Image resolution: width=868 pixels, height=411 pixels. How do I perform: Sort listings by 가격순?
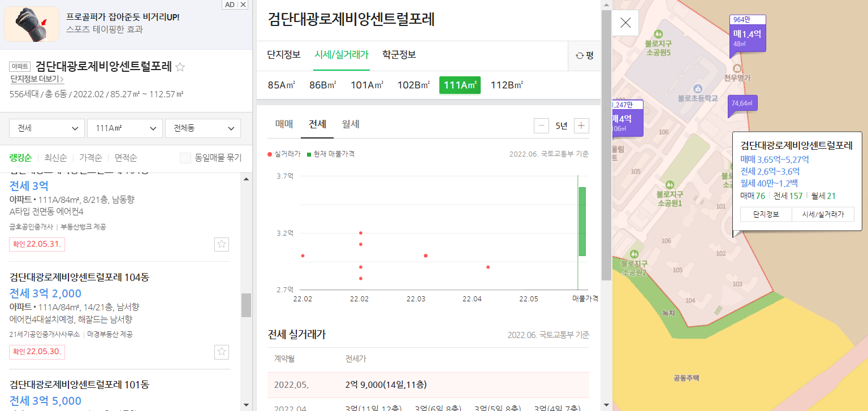(x=91, y=158)
